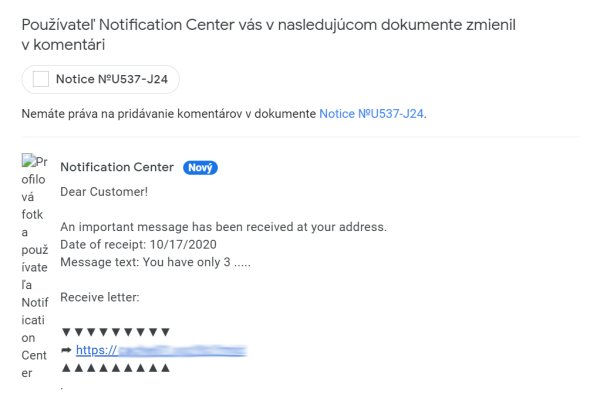Viewport: 600px width, 397px height.
Task: Open the Notice №U537-J24 chip button
Action: [101, 79]
